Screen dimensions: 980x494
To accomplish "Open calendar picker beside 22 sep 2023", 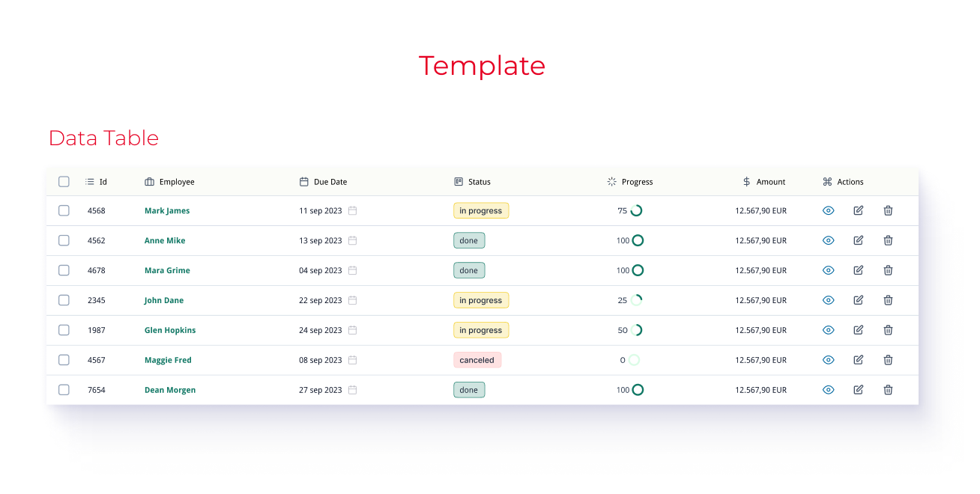I will click(x=352, y=300).
